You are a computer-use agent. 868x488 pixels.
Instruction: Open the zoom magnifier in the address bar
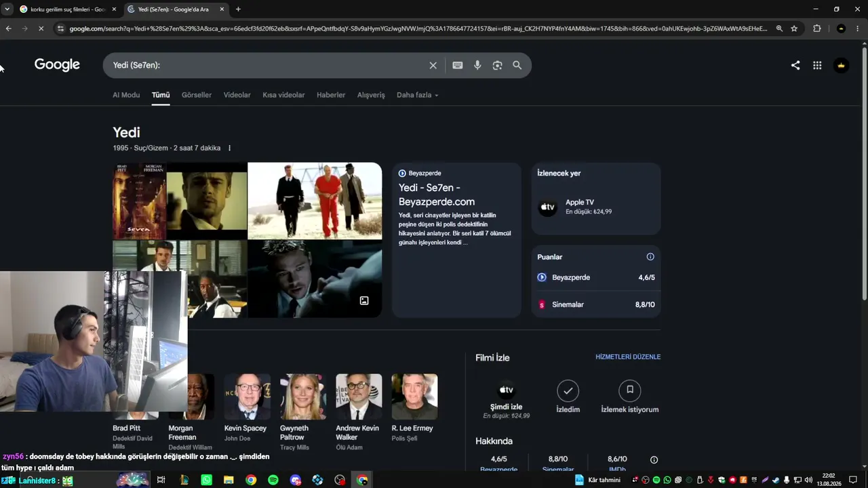[x=779, y=28]
